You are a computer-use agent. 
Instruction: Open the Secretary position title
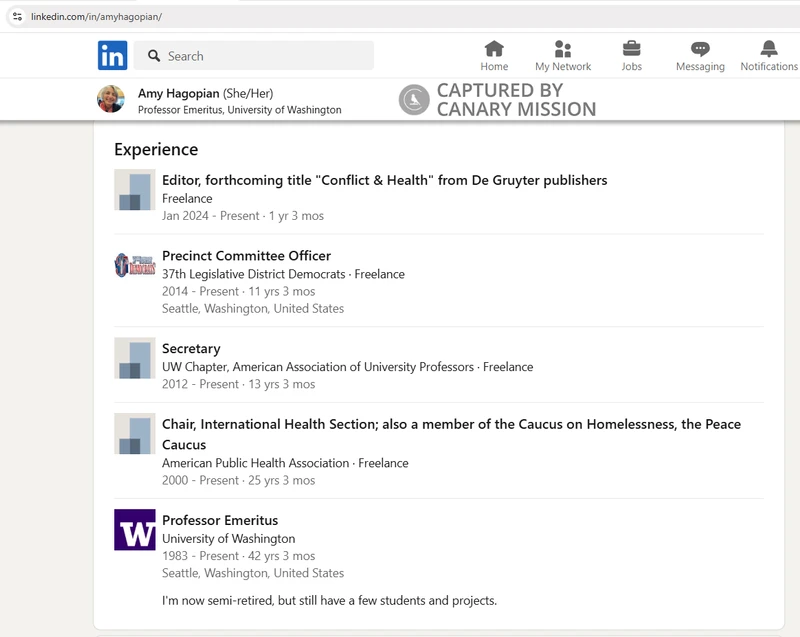[x=191, y=349]
